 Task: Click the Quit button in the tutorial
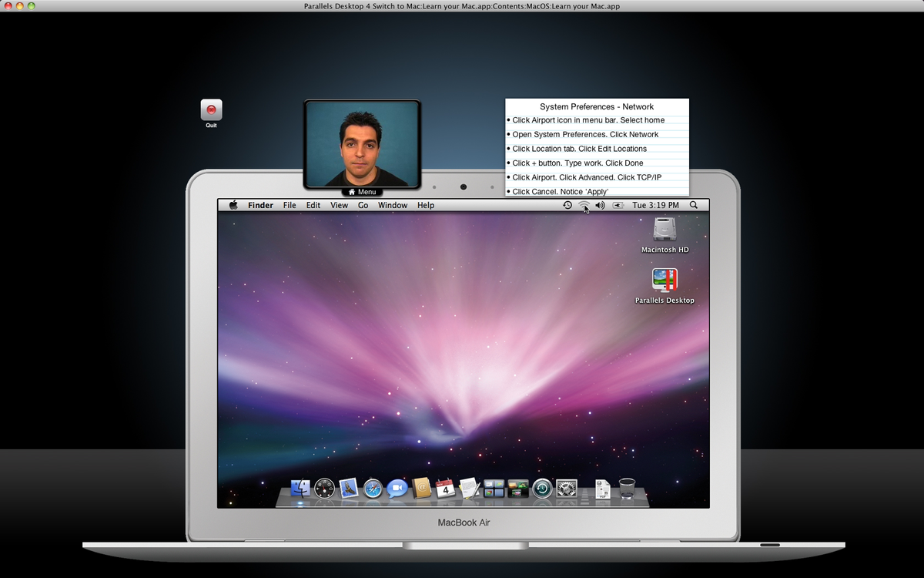point(211,109)
